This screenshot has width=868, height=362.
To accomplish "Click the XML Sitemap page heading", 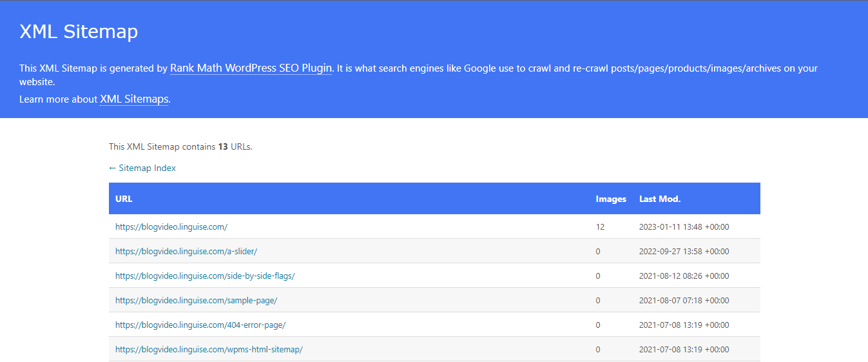I will 79,32.
